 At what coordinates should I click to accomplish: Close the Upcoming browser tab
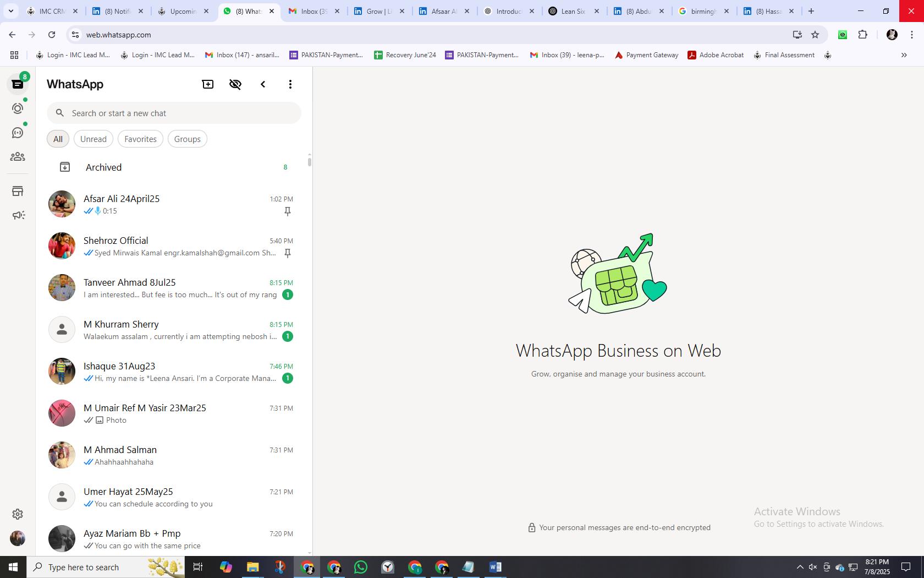pos(206,11)
